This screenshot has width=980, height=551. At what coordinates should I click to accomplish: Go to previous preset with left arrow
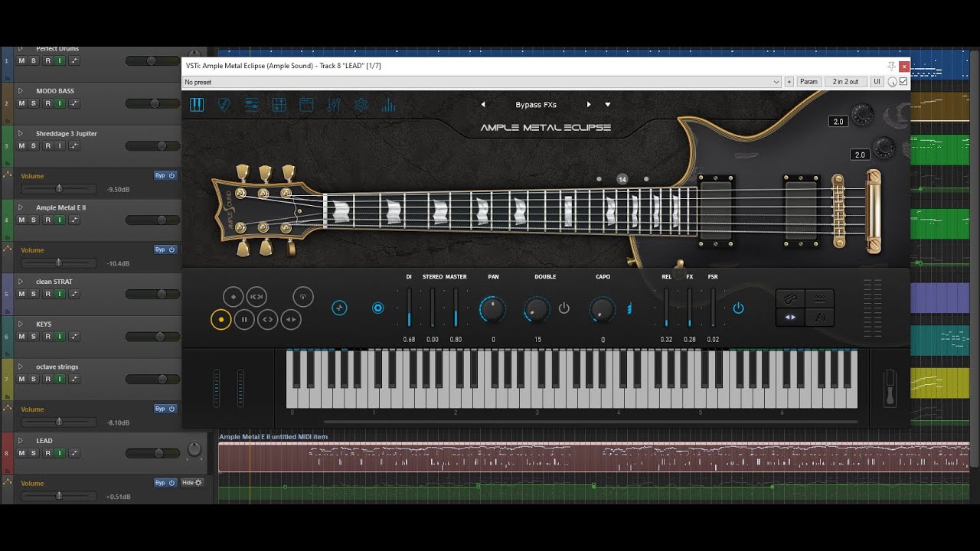click(x=483, y=105)
